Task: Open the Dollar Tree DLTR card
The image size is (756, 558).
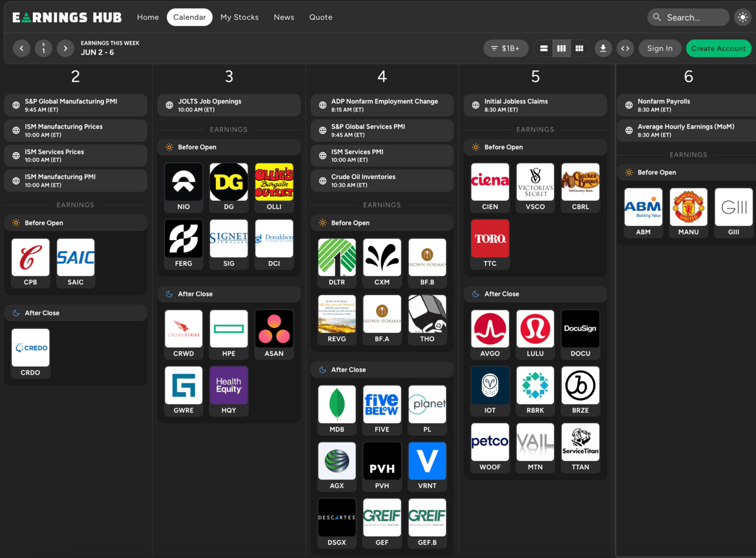Action: [337, 263]
